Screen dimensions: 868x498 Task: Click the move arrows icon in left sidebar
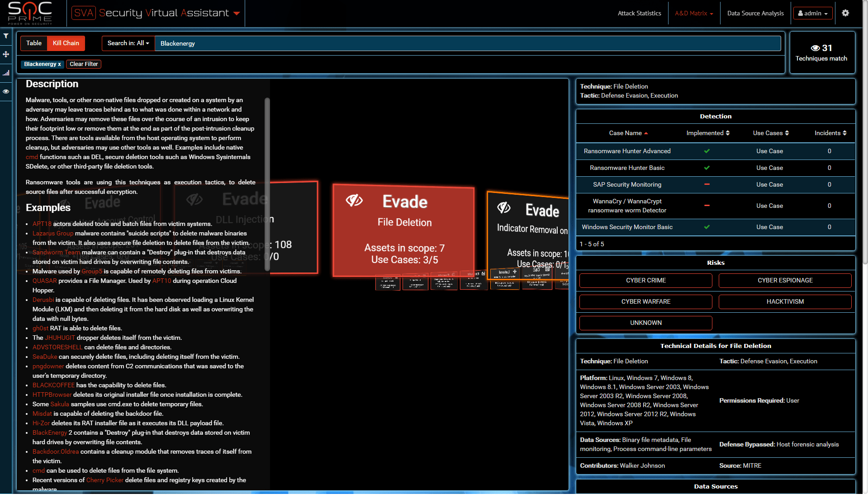[6, 54]
